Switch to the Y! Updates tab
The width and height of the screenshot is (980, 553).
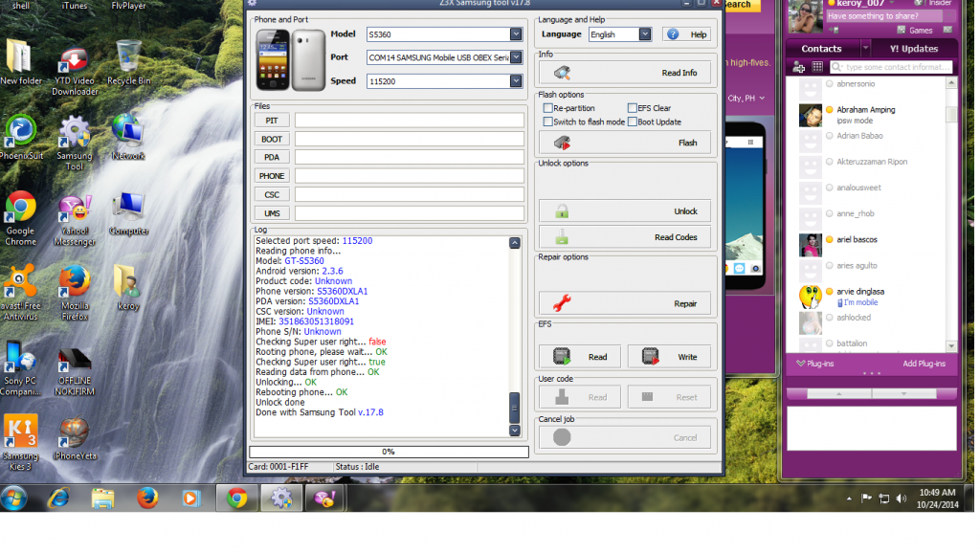(x=913, y=49)
